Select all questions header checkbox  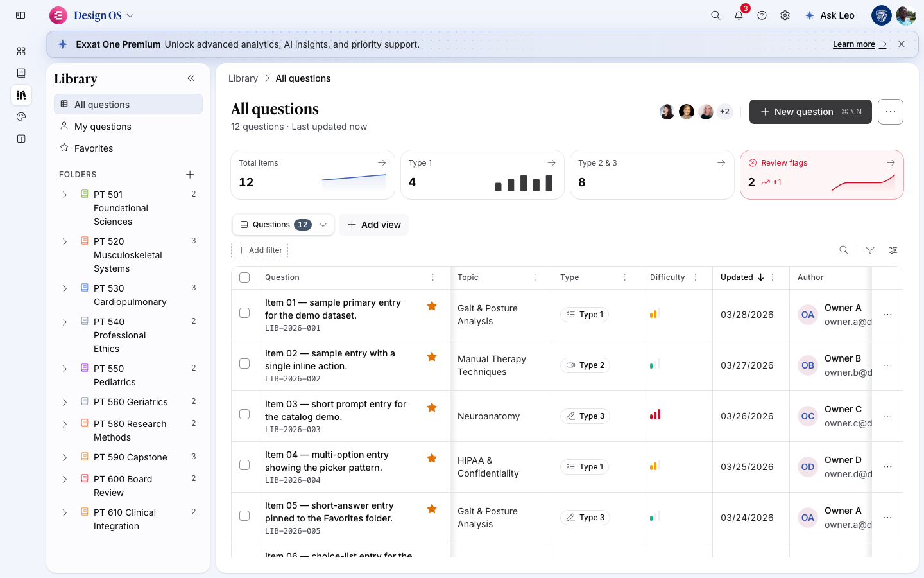tap(244, 277)
